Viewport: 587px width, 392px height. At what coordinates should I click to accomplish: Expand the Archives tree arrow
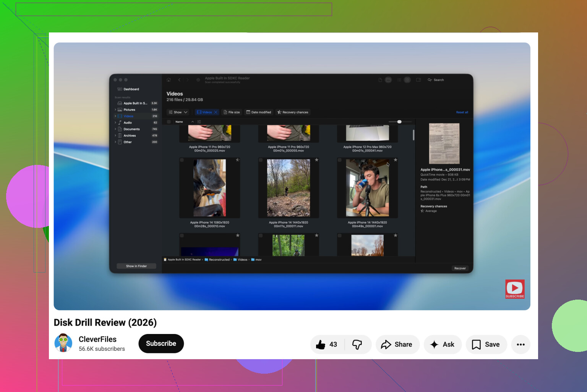(x=115, y=136)
